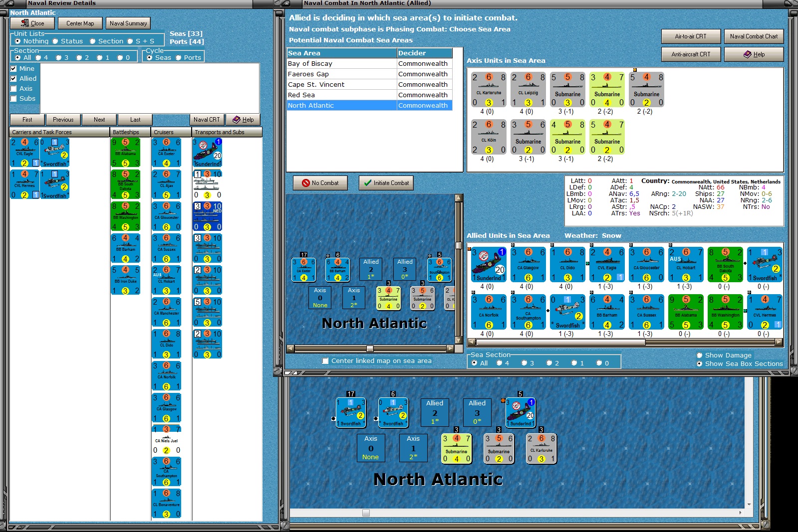Select CVL Eagle in Carriers and Task Forces column
Viewport: 798px width, 532px height.
(x=25, y=153)
